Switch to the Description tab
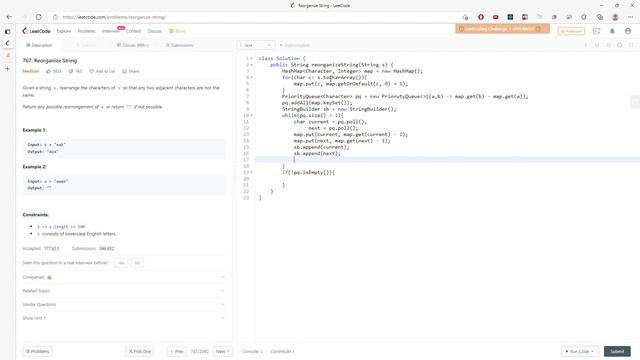640x360 pixels. 39,45
